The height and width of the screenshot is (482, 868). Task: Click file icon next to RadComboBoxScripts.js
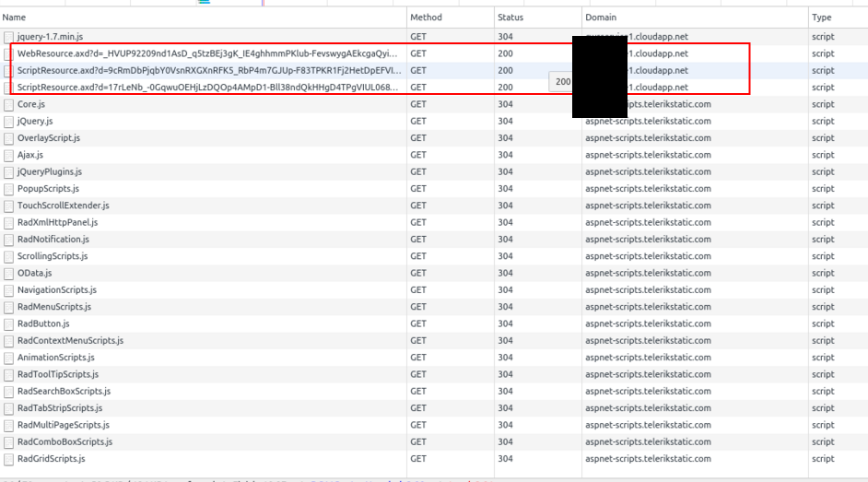[8, 442]
